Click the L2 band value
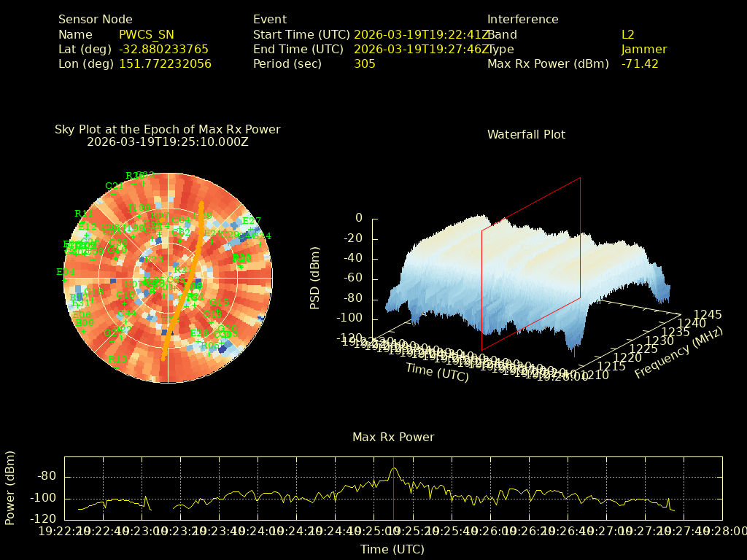 (627, 34)
